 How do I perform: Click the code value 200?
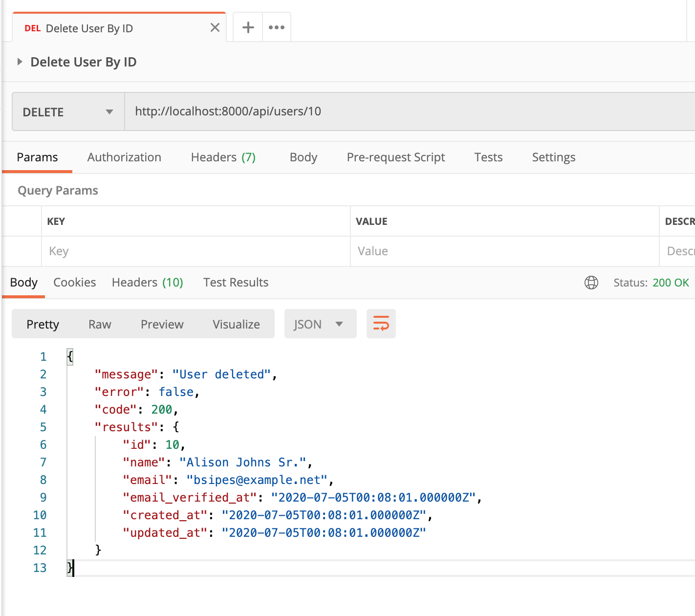[161, 410]
